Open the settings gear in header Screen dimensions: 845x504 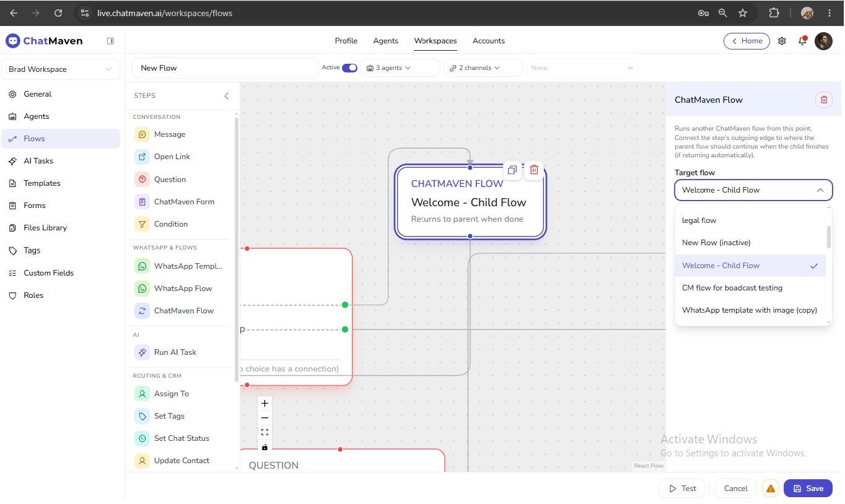(x=782, y=41)
